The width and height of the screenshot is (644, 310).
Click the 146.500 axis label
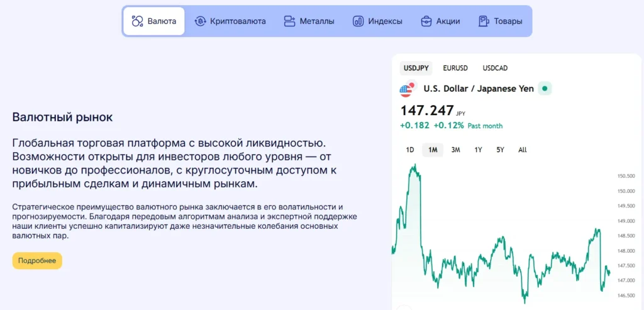click(x=626, y=296)
